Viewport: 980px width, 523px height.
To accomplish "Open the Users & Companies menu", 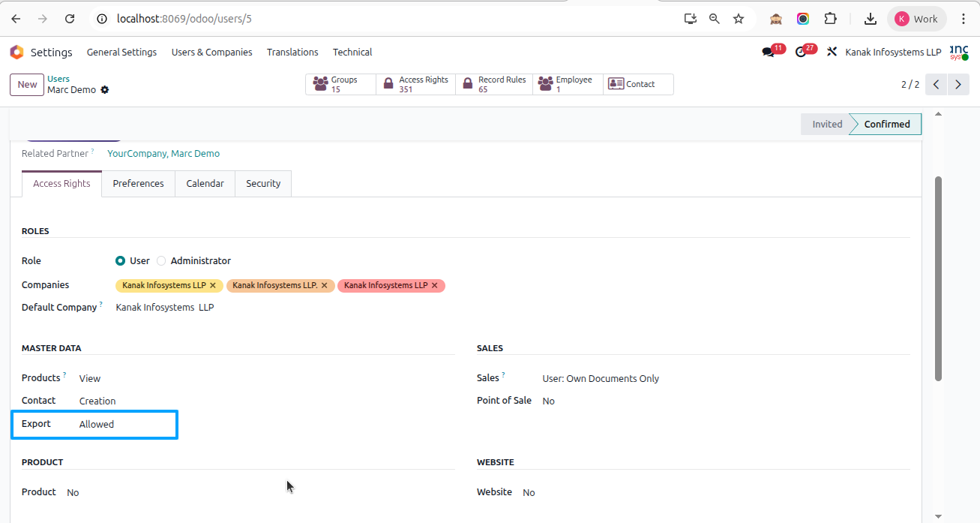I will point(212,52).
